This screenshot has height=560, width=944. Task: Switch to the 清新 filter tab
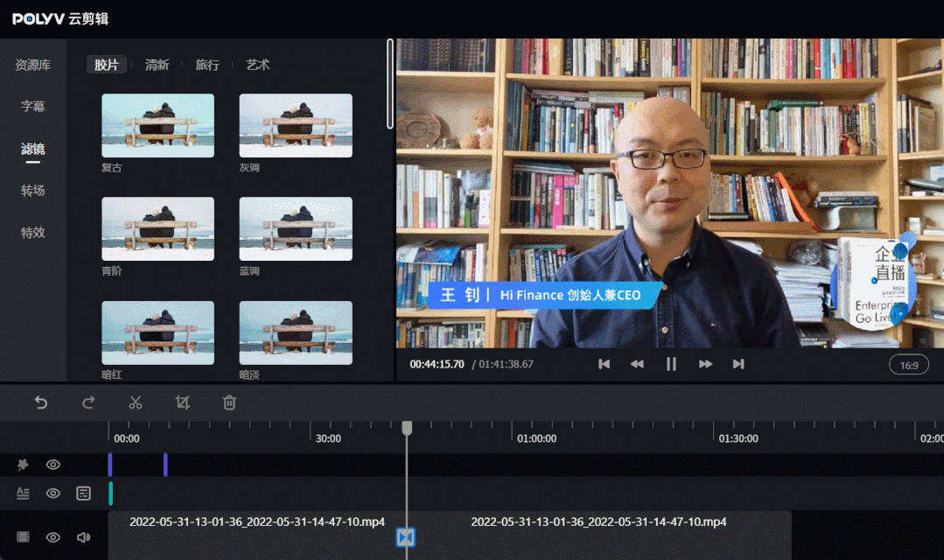click(157, 65)
